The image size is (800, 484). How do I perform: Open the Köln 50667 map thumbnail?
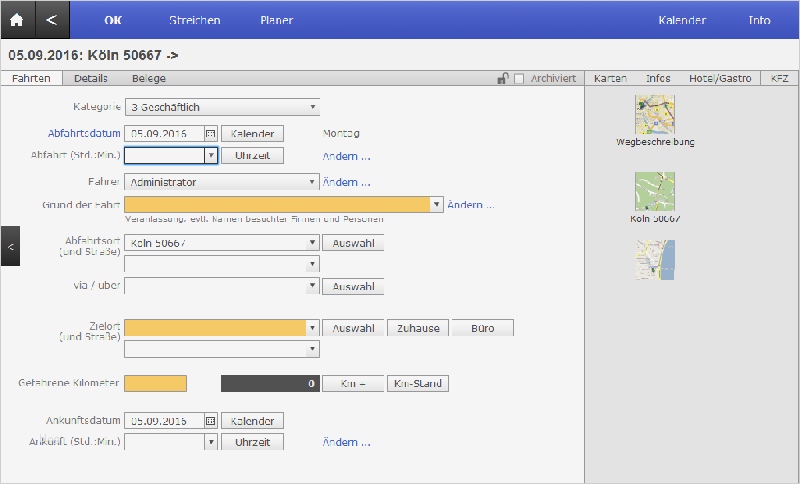(x=655, y=191)
